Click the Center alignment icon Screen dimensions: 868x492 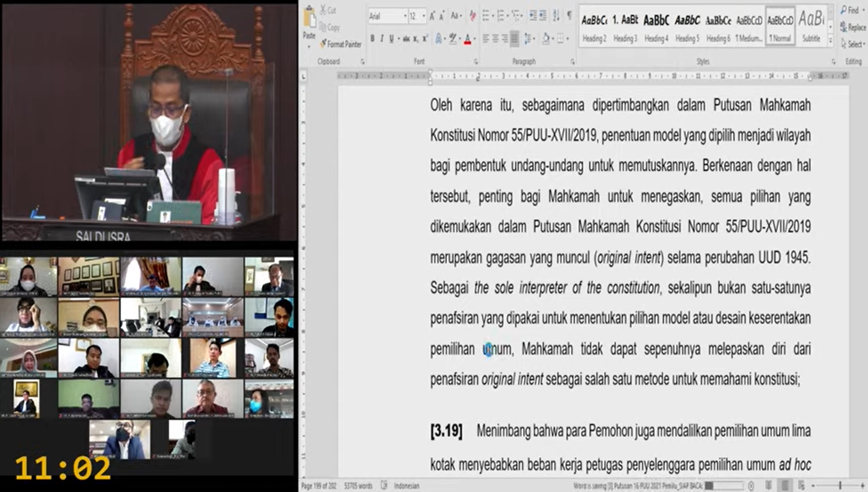(495, 39)
